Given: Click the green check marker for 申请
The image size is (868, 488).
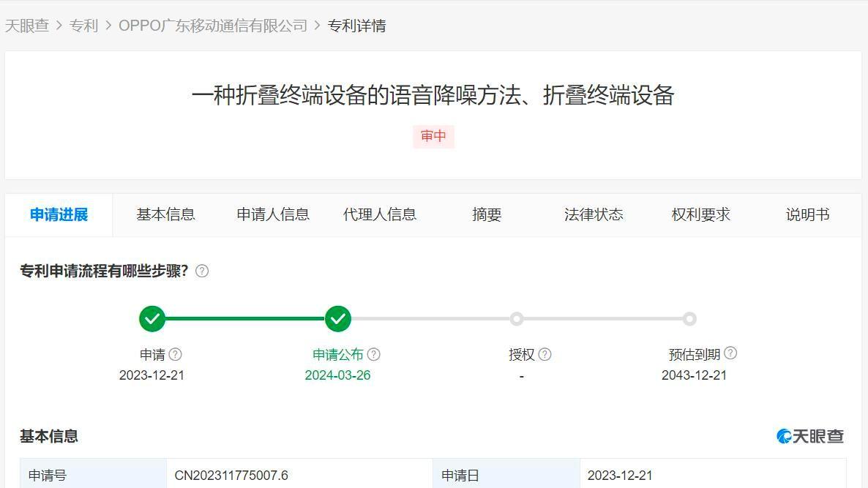Looking at the screenshot, I should (x=152, y=319).
